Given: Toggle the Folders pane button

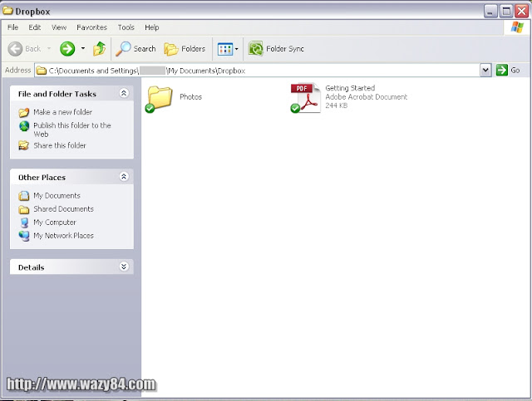Looking at the screenshot, I should click(185, 49).
